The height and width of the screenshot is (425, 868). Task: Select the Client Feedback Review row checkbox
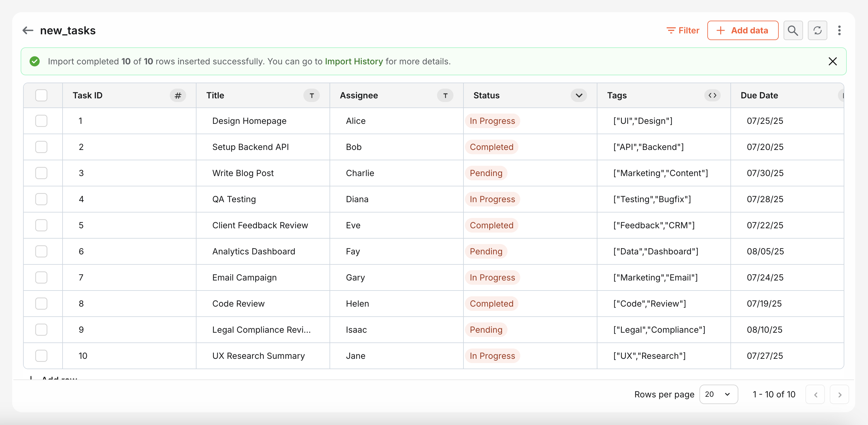tap(41, 225)
